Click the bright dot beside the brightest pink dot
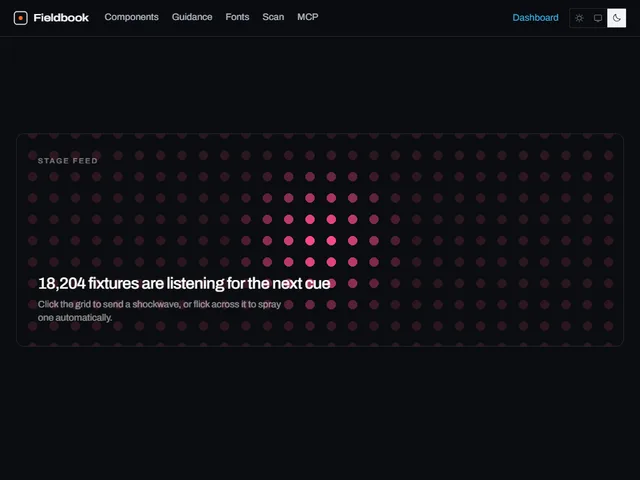Image resolution: width=640 pixels, height=480 pixels. pyautogui.click(x=331, y=241)
